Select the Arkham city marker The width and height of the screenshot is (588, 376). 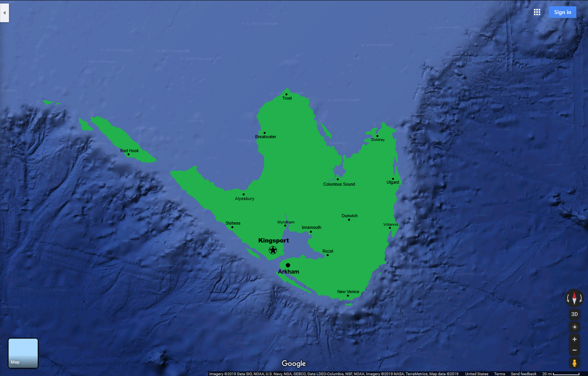click(x=288, y=265)
